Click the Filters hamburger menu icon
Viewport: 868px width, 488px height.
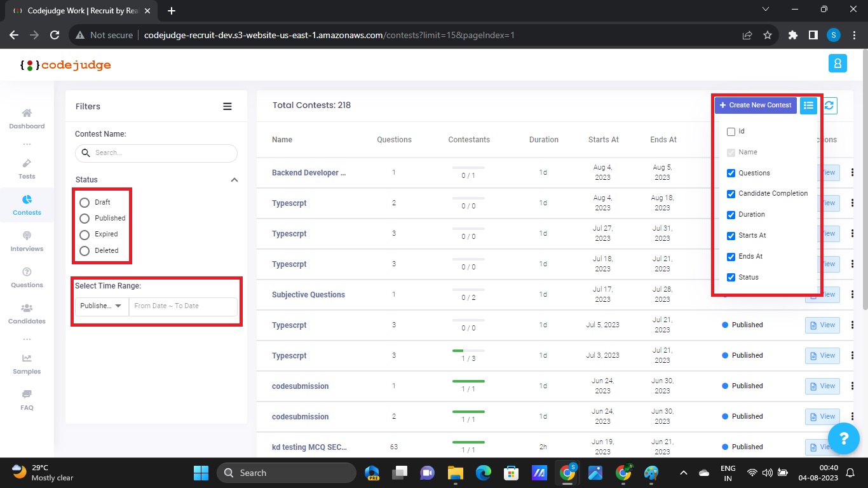227,107
